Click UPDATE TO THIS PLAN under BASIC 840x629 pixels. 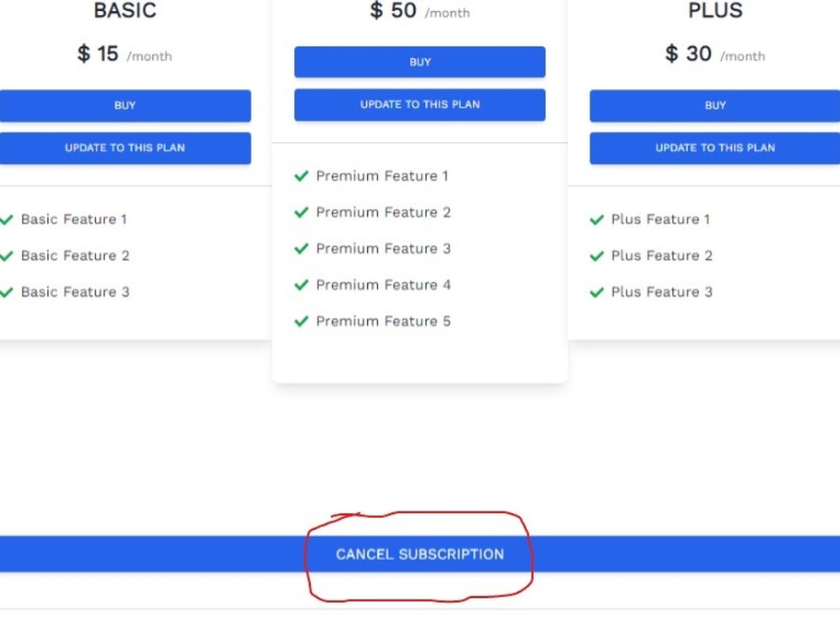(x=125, y=148)
